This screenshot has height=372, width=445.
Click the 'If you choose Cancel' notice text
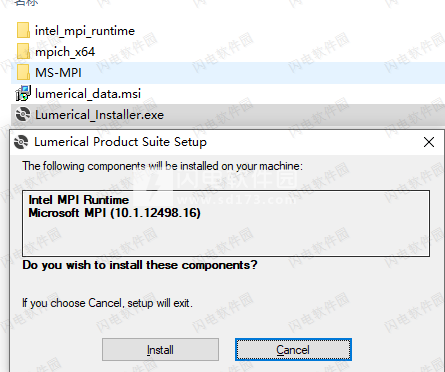[x=107, y=303]
